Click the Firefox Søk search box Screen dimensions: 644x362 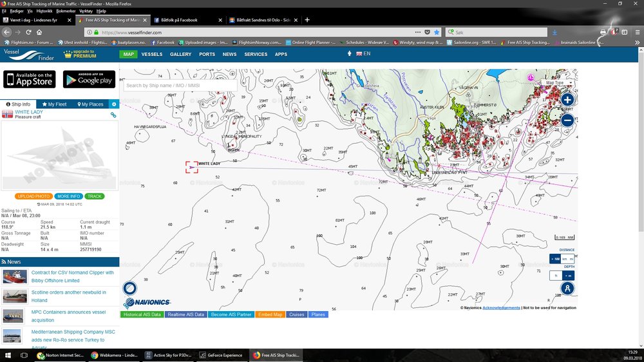tap(496, 32)
